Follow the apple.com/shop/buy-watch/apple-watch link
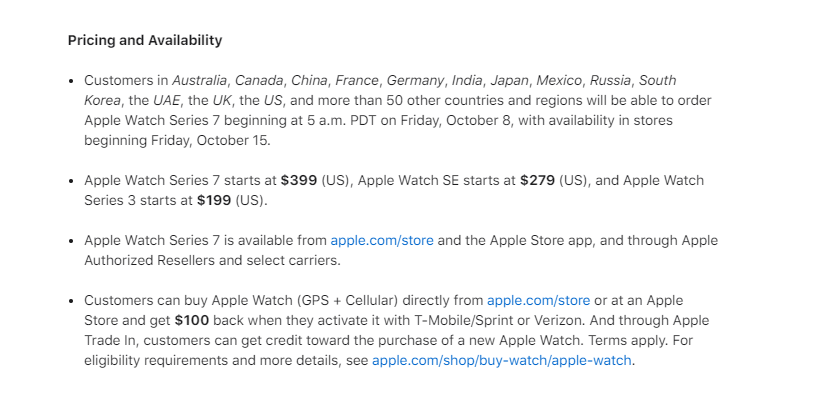Image resolution: width=832 pixels, height=400 pixels. click(x=501, y=361)
